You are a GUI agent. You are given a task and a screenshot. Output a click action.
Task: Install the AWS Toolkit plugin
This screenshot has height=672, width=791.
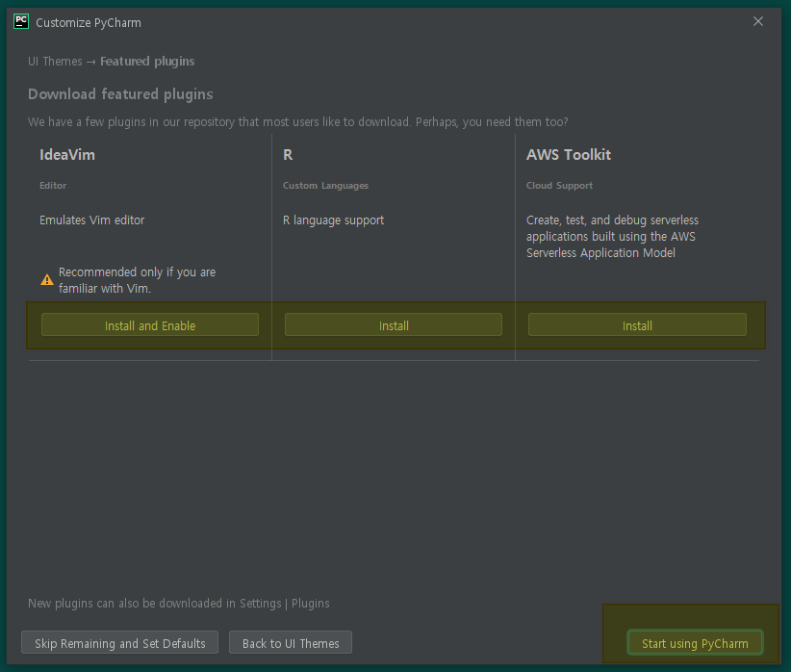[637, 324]
